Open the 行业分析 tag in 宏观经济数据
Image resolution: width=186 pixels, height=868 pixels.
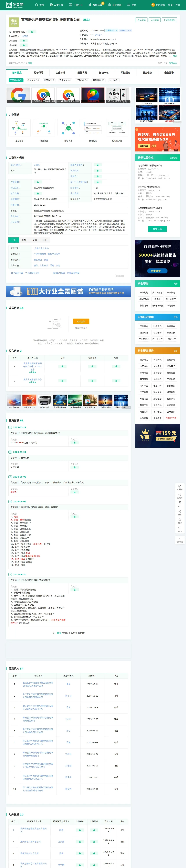point(157,333)
